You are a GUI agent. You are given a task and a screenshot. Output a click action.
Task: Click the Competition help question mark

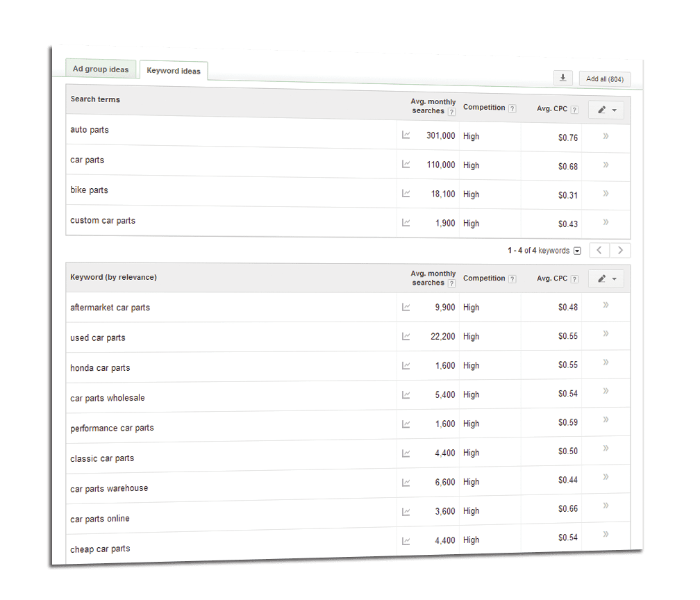[512, 108]
